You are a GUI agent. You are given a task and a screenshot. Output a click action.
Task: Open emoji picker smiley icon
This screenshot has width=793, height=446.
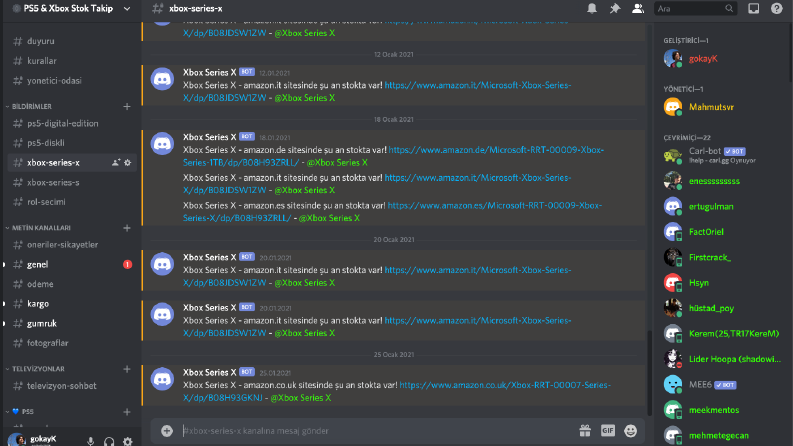630,431
